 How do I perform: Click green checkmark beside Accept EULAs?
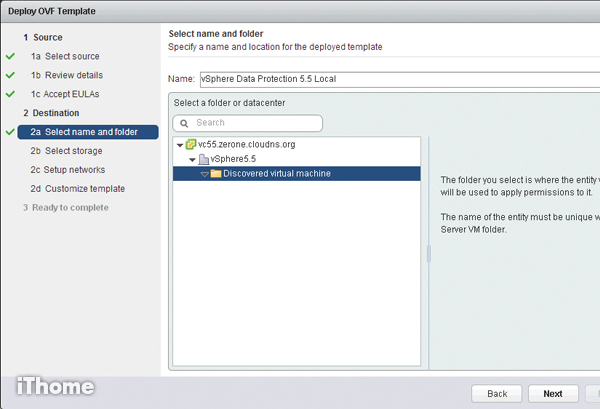10,94
